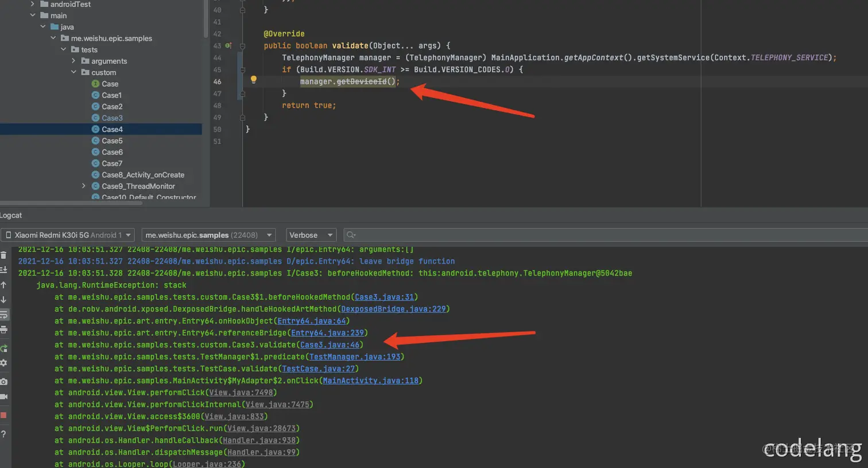Collapse the custom package arrow
This screenshot has width=868, height=468.
point(73,72)
